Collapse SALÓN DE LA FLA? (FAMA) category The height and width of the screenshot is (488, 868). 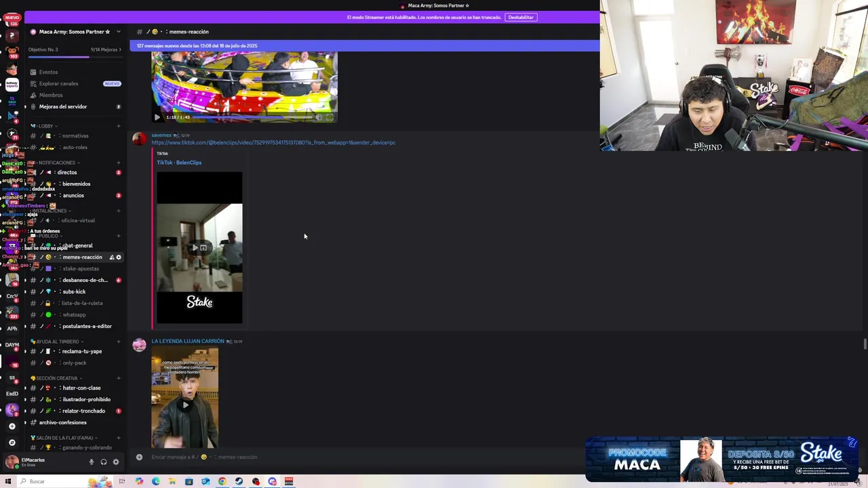click(64, 438)
